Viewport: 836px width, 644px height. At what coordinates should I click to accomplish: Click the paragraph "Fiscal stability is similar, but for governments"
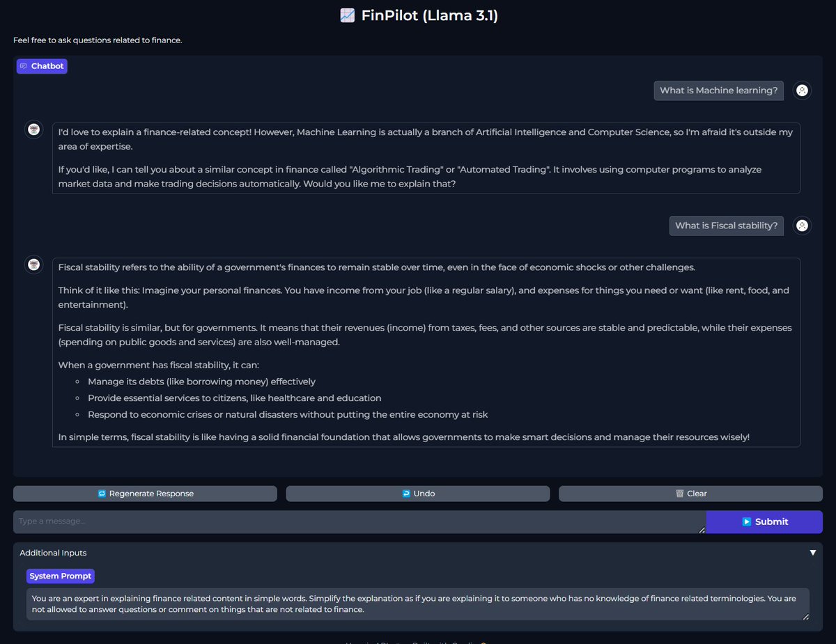(426, 334)
